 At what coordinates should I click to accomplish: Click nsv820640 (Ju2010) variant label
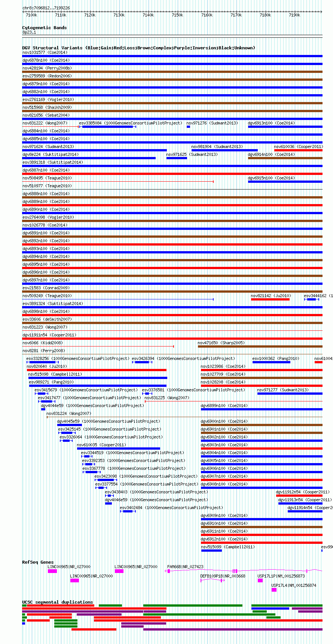click(x=47, y=366)
